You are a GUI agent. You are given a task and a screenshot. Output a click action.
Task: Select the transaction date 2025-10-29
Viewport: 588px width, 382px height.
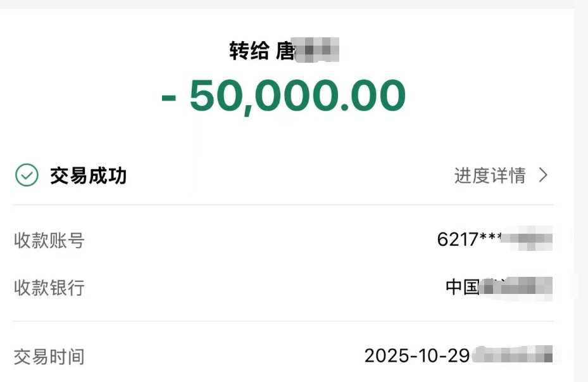click(418, 356)
